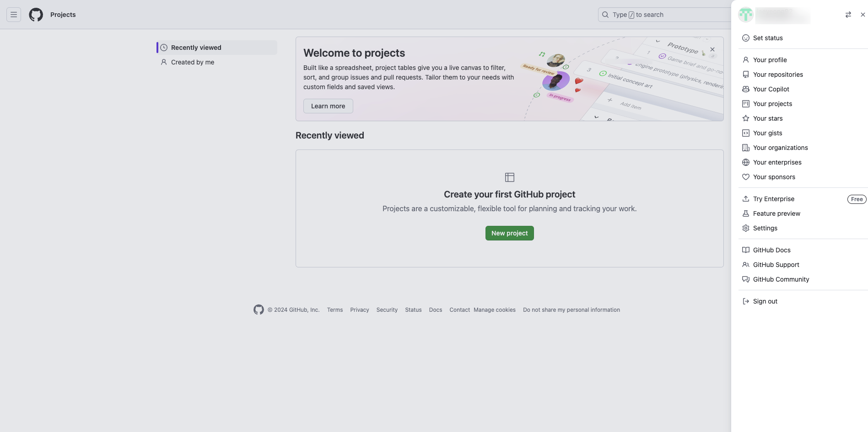The width and height of the screenshot is (868, 432).
Task: Open Your Copilot from user menu
Action: point(771,89)
